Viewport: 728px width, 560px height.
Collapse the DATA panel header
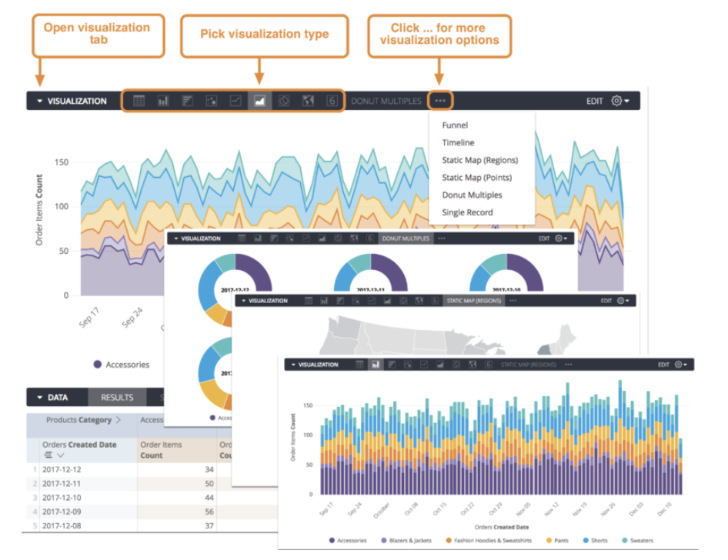coord(38,398)
